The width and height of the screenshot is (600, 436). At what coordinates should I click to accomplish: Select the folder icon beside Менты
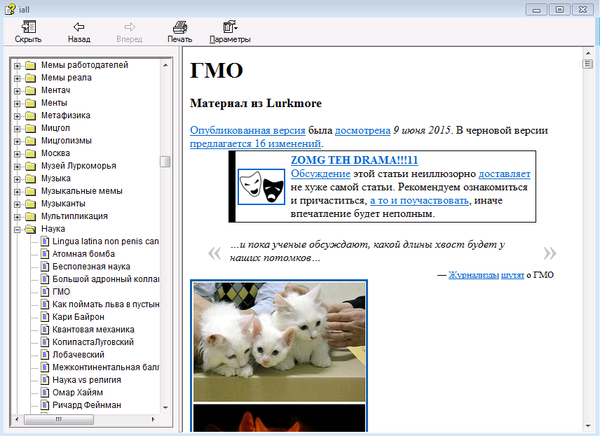[31, 103]
